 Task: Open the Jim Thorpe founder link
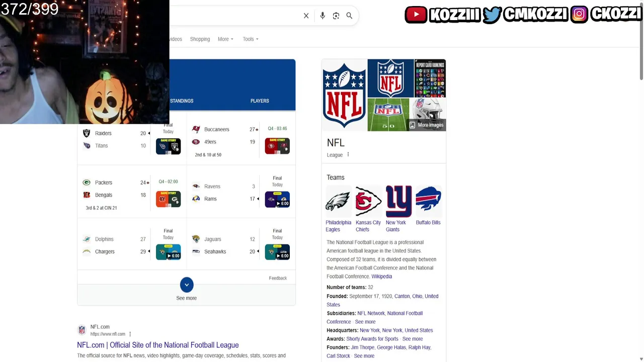[362, 347]
